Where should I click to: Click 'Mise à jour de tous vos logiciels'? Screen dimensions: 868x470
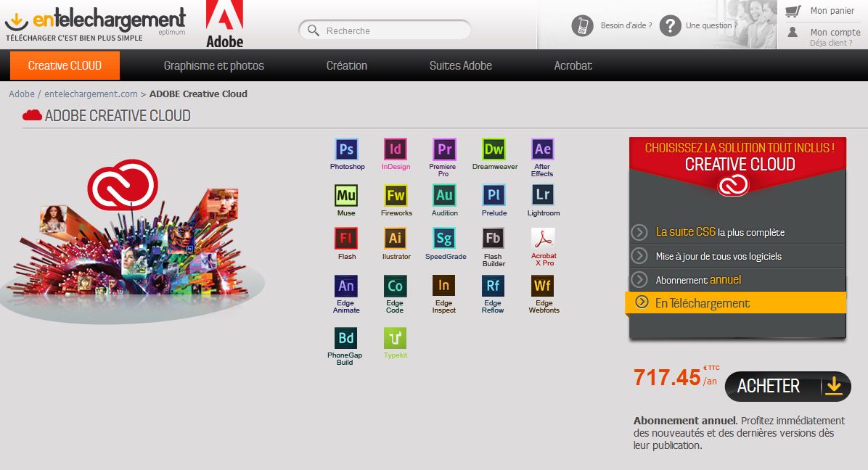[718, 256]
